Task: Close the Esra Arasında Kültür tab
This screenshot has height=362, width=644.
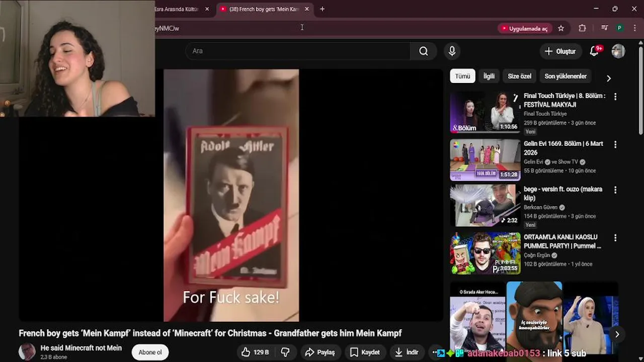Action: [207, 9]
